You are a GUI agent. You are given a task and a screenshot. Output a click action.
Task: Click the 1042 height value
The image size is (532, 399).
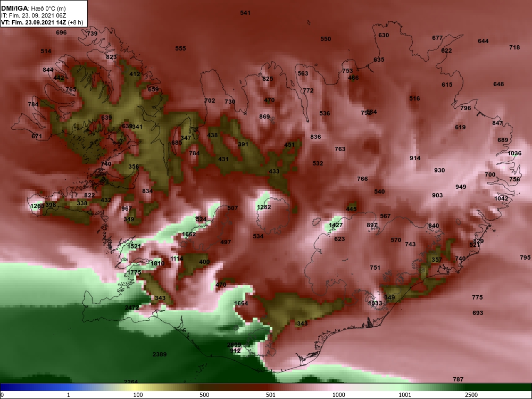click(502, 198)
